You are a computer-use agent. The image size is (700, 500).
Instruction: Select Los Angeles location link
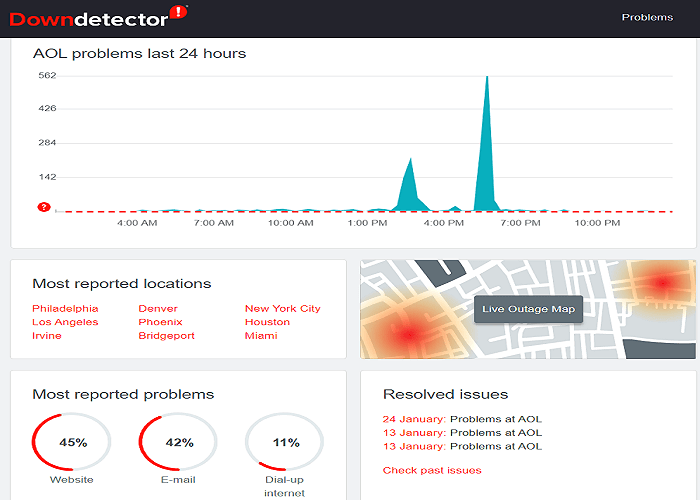coord(65,322)
